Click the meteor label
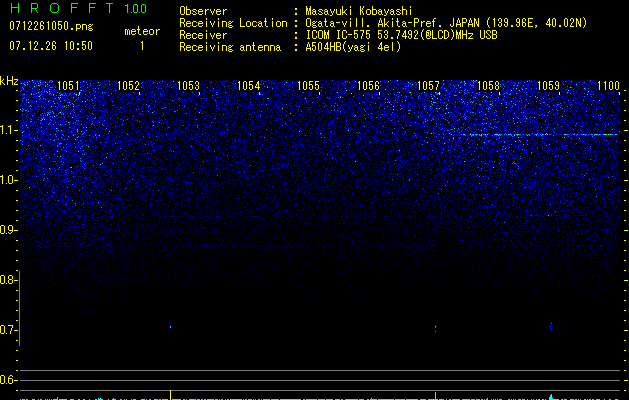Screen dimensions: 629x400 pyautogui.click(x=142, y=31)
